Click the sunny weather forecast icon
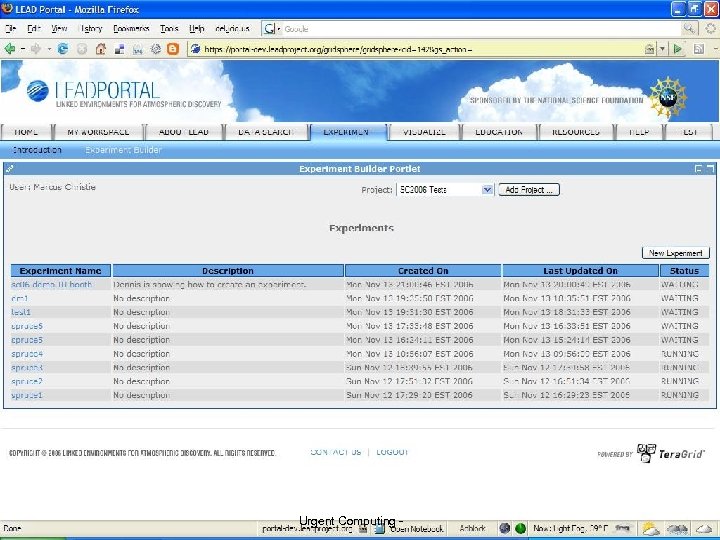The width and height of the screenshot is (720, 540). click(x=650, y=529)
